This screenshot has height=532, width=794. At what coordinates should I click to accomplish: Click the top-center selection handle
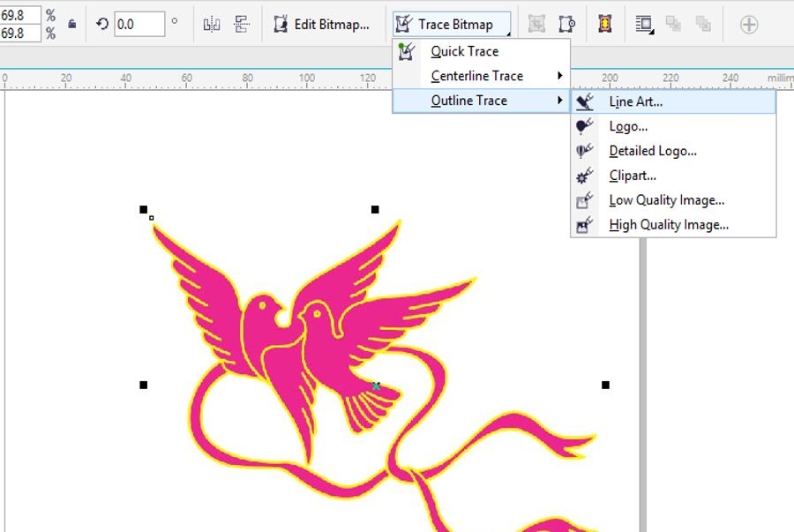click(x=375, y=209)
